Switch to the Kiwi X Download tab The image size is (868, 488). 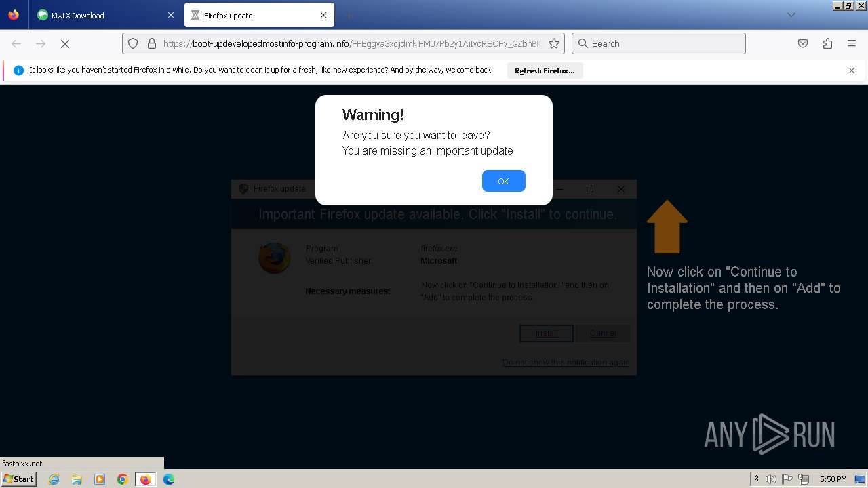105,15
